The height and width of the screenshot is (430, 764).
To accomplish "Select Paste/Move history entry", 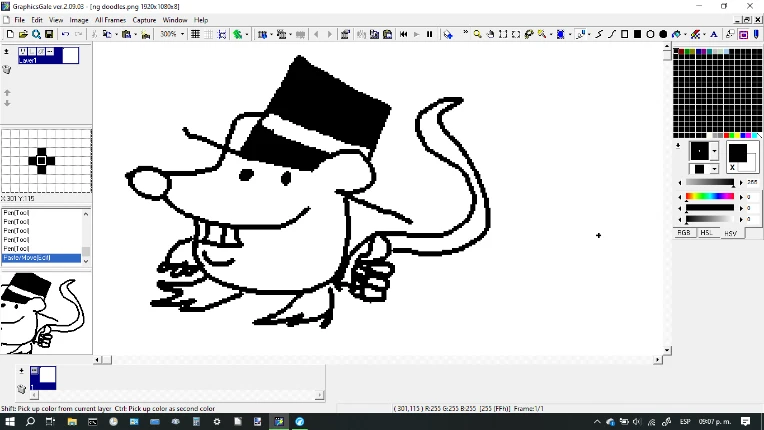I will coord(41,258).
